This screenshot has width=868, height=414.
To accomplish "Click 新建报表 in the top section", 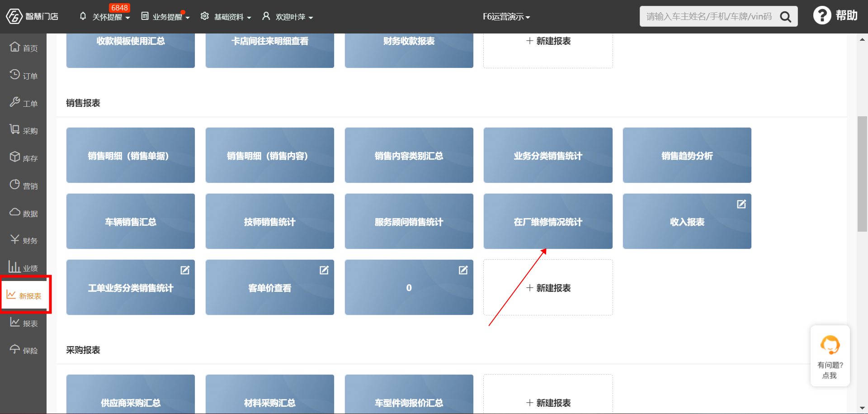I will point(548,50).
